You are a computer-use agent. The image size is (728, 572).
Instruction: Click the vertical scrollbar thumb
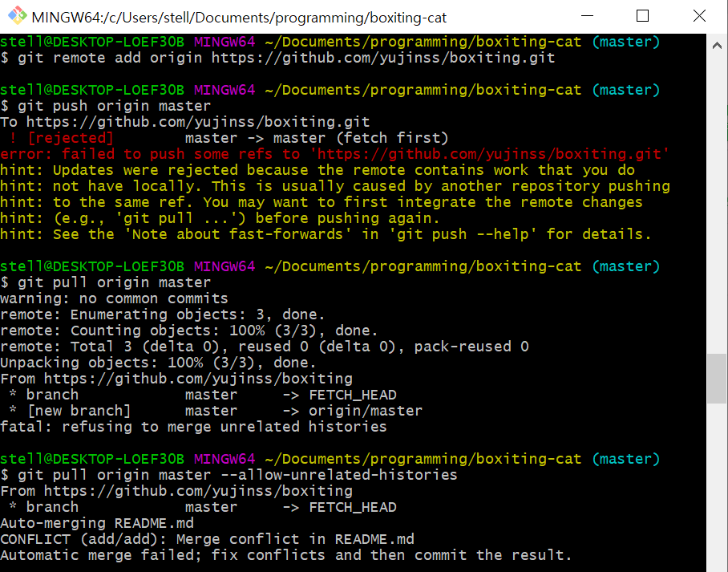(x=717, y=379)
